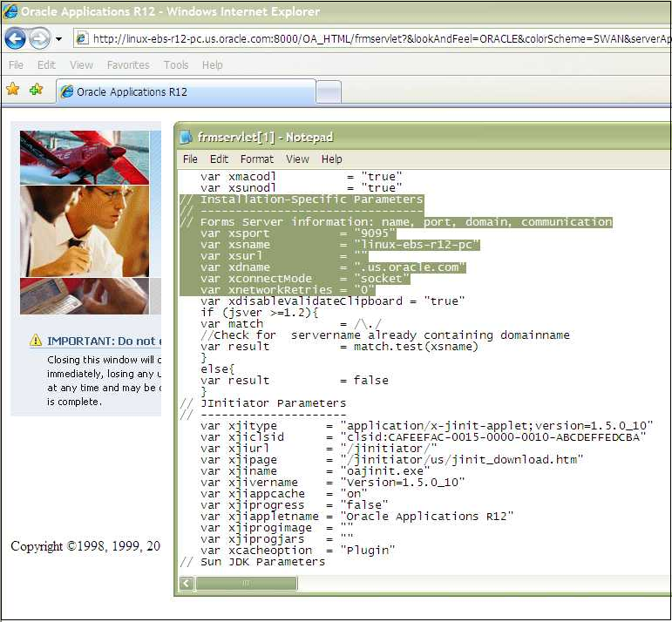Click the line 'var xsport = "9095"'

click(298, 233)
